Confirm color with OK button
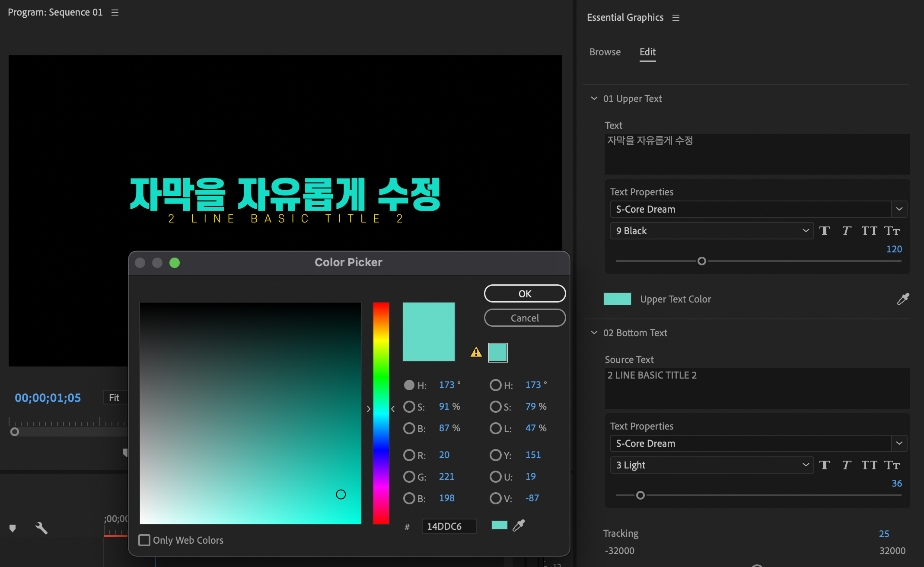The width and height of the screenshot is (924, 567). click(525, 294)
